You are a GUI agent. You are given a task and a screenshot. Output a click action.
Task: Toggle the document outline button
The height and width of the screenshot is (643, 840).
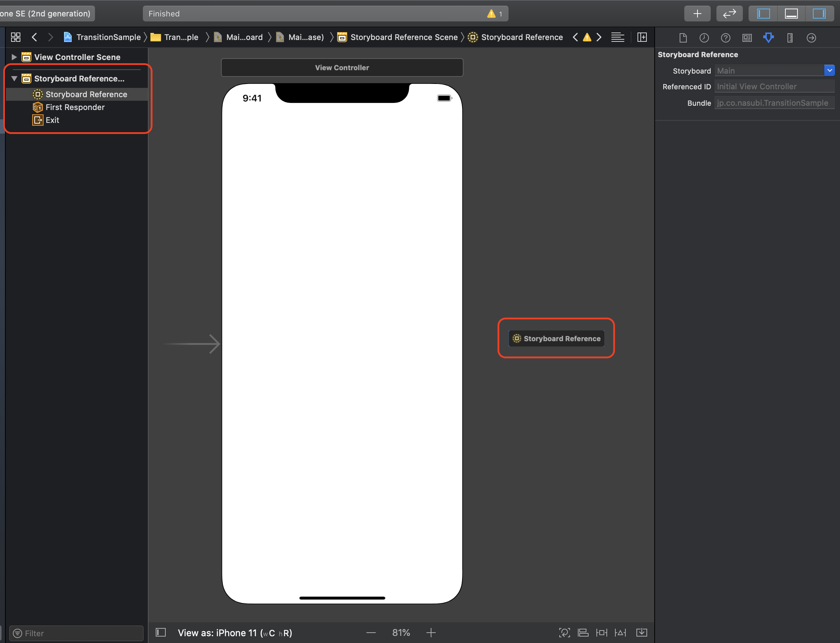point(161,632)
